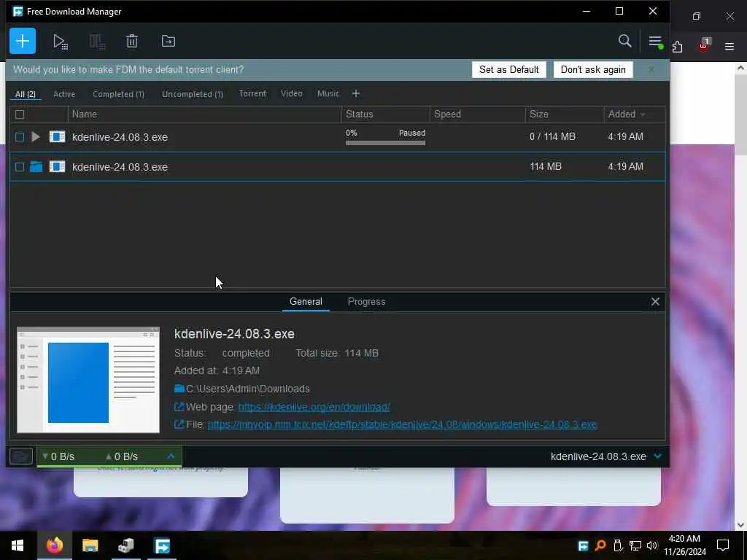Open the Torrent filter tab
The width and height of the screenshot is (747, 560).
click(x=252, y=93)
